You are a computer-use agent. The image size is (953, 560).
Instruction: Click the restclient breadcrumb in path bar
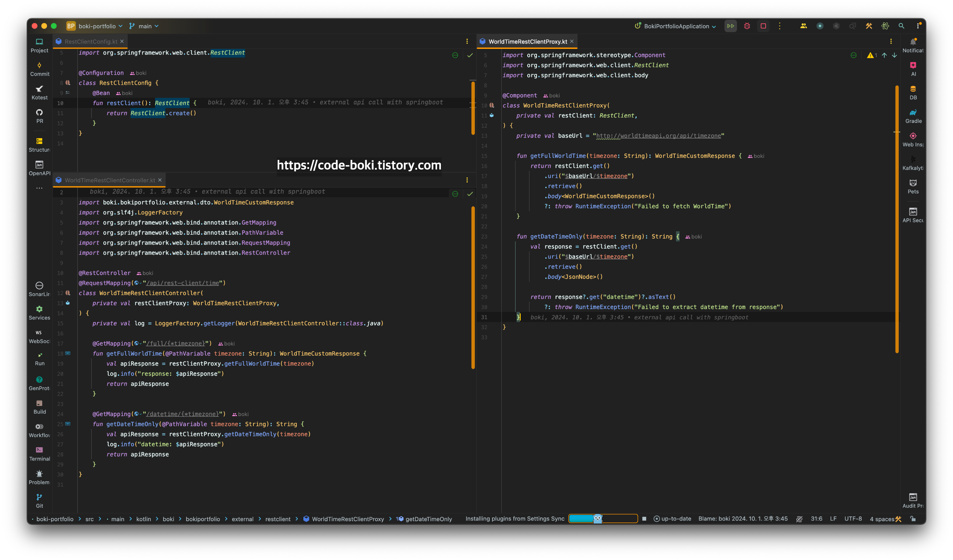point(278,519)
